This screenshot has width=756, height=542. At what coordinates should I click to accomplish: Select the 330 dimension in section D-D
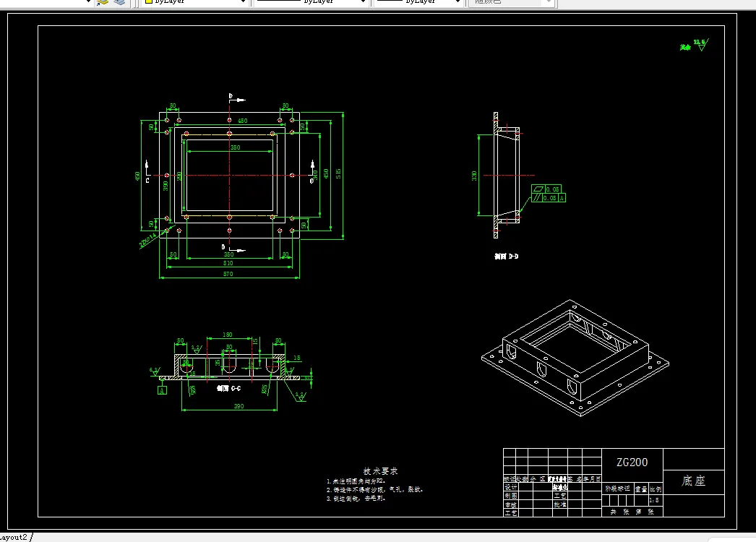pos(474,176)
